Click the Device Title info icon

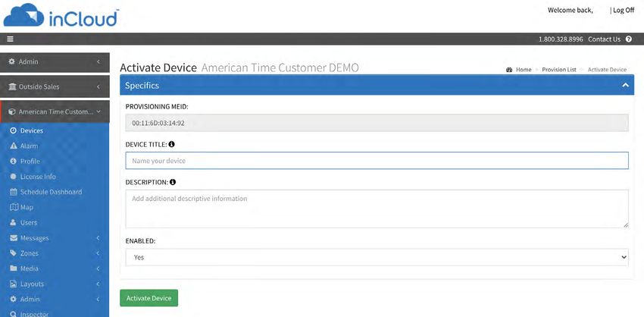172,144
